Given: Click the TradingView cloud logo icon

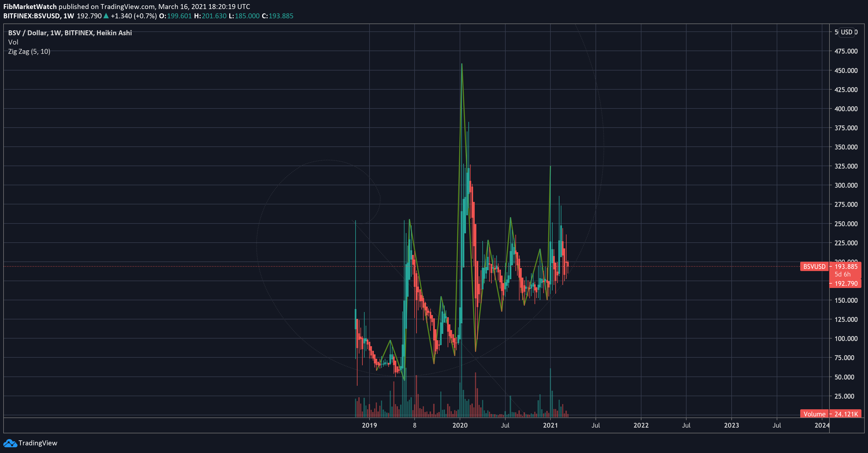Looking at the screenshot, I should (x=10, y=443).
